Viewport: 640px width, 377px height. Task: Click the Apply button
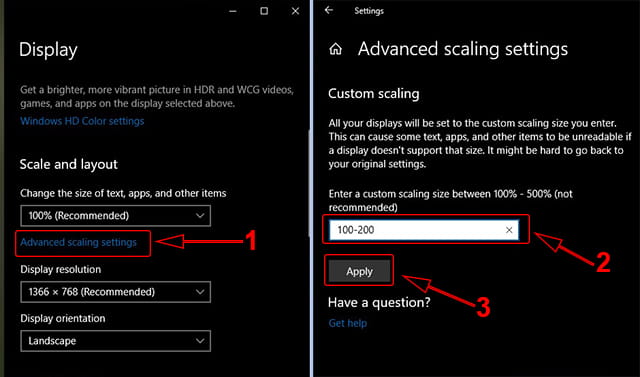(359, 271)
